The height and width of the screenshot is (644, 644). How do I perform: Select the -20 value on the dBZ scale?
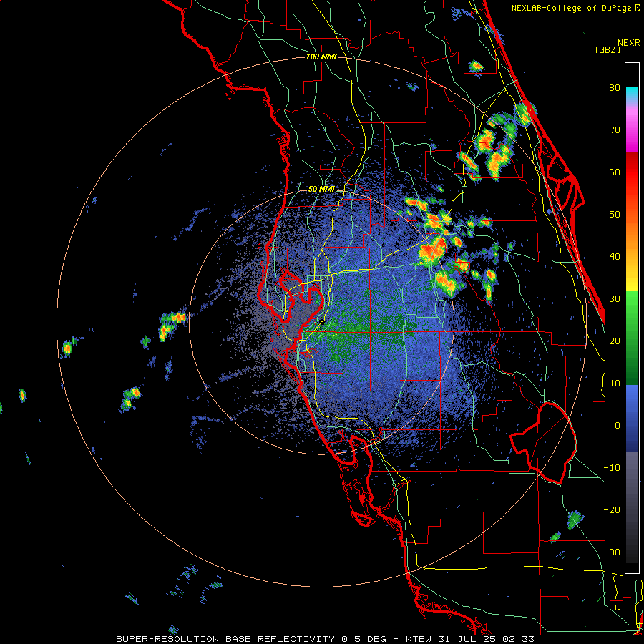[612, 510]
